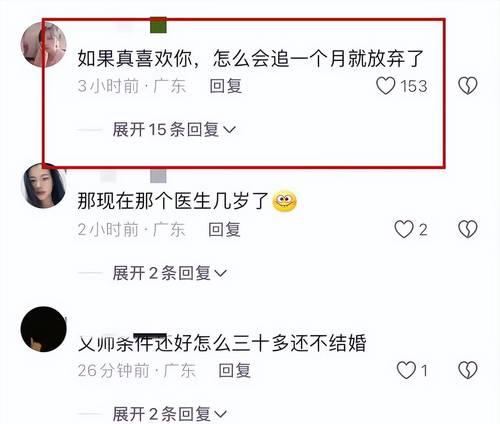The height and width of the screenshot is (424, 500).
Task: Expand 展开2条回复 under the doctor comment
Action: point(170,273)
